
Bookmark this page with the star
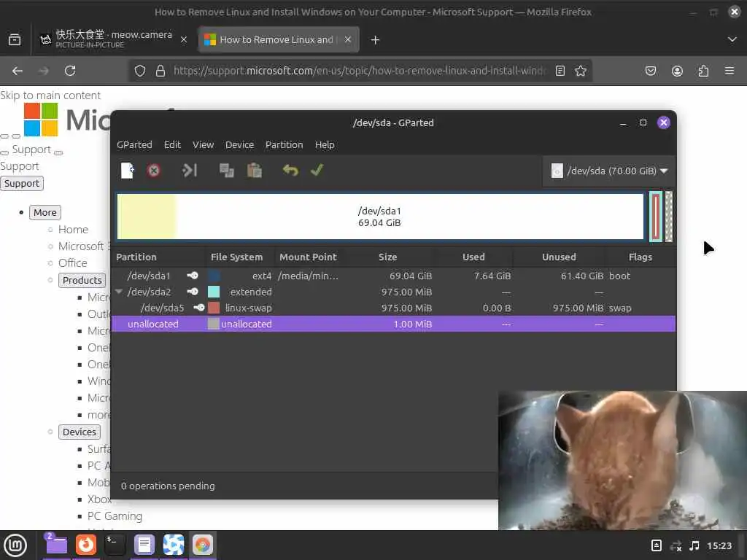coord(580,71)
